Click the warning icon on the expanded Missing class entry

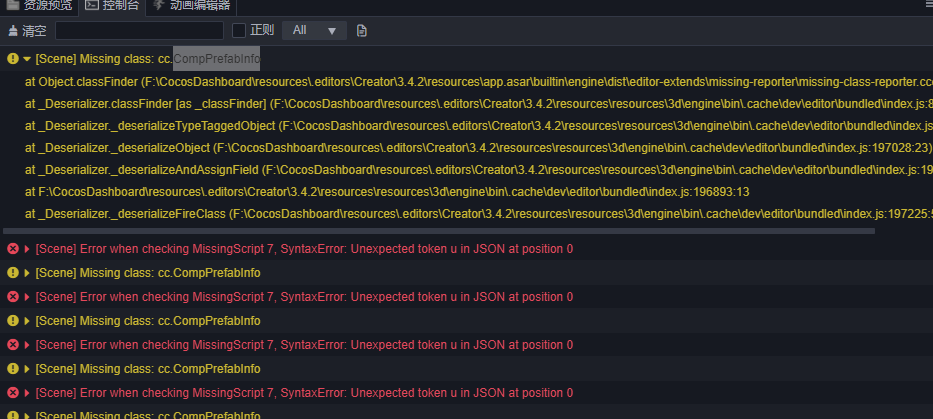[x=12, y=59]
